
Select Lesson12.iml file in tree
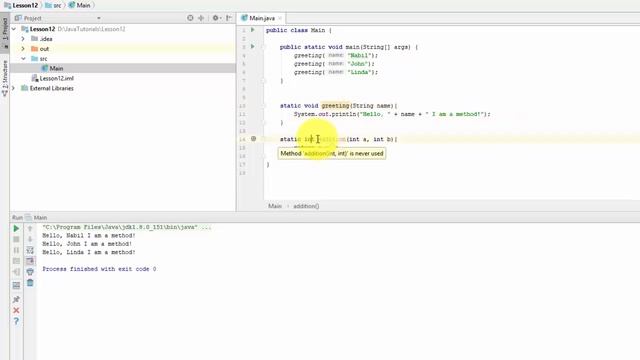click(x=56, y=78)
